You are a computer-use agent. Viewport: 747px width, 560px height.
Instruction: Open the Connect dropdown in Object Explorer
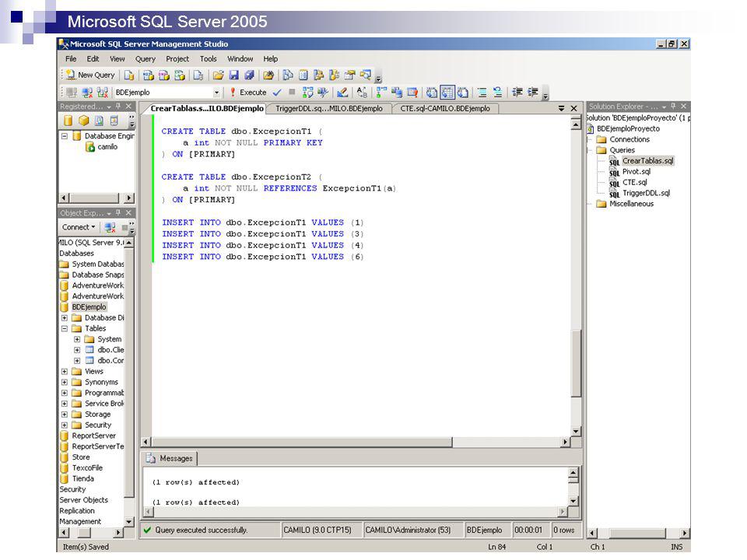pyautogui.click(x=79, y=227)
